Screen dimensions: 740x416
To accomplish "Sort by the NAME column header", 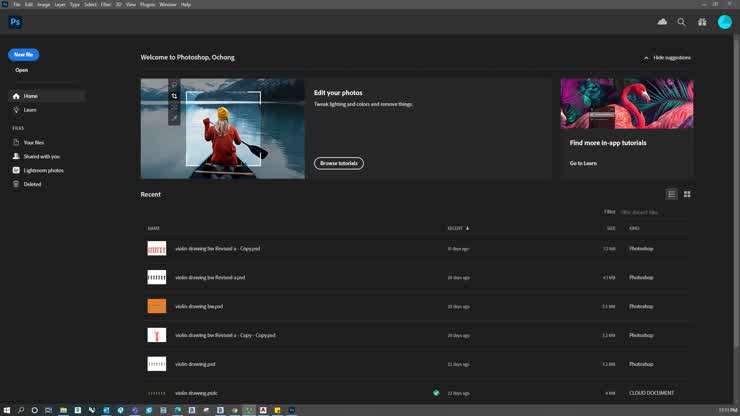I will tap(154, 228).
